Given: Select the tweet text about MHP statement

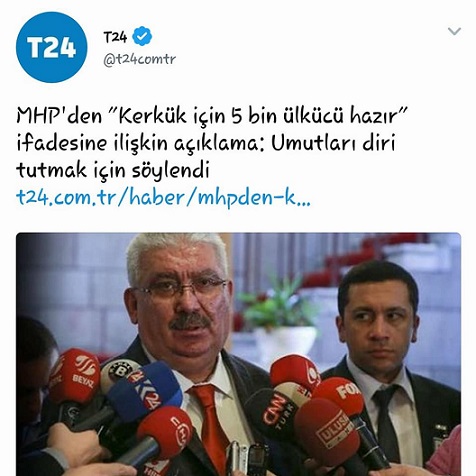Looking at the screenshot, I should (211, 143).
